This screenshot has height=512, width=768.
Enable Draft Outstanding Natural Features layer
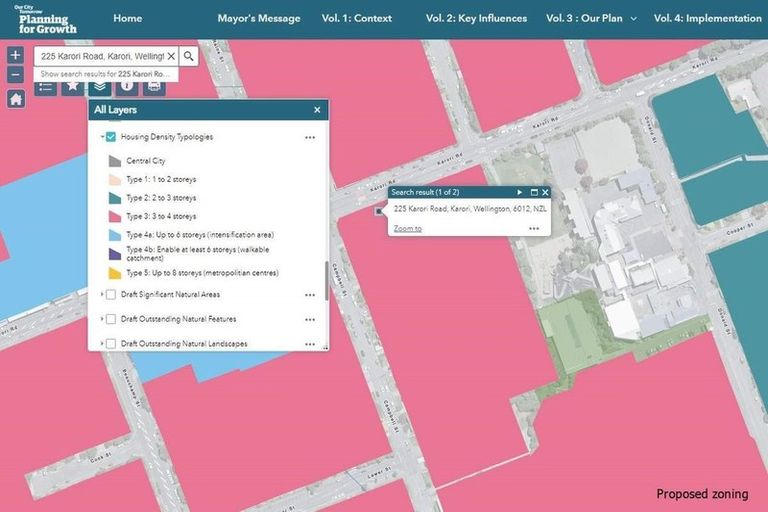click(x=111, y=319)
